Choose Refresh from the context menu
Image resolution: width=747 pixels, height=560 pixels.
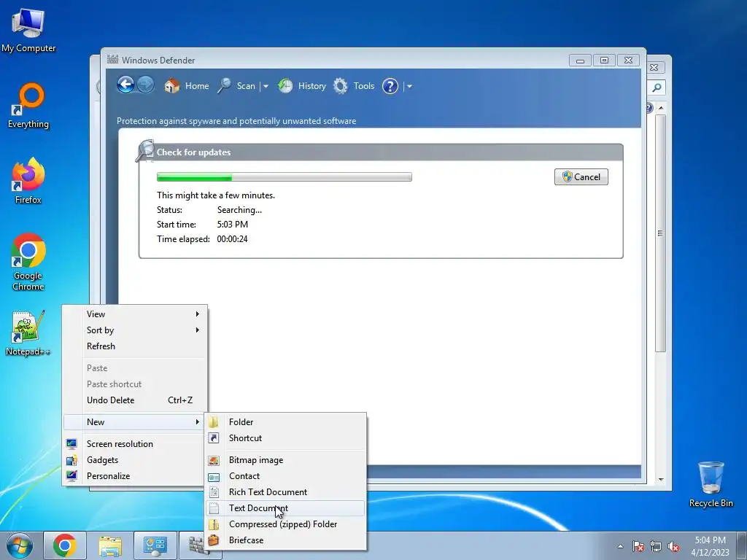pos(135,346)
